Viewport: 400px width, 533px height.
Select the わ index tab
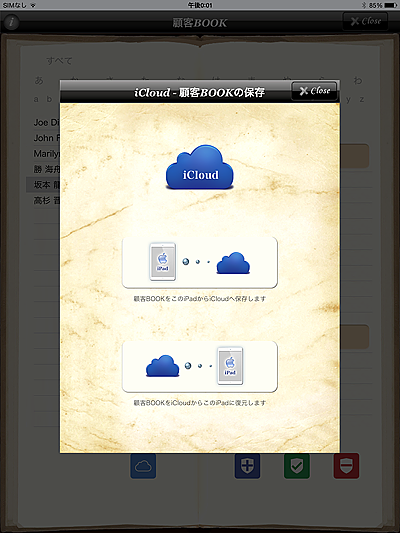point(358,81)
